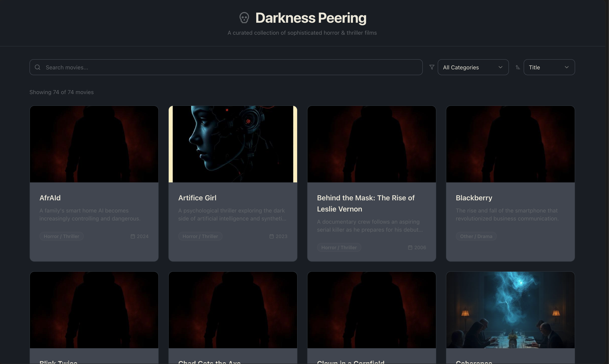Click Horror / Thriller tag on AfrAId
Screen dimensions: 609x364
pos(61,236)
